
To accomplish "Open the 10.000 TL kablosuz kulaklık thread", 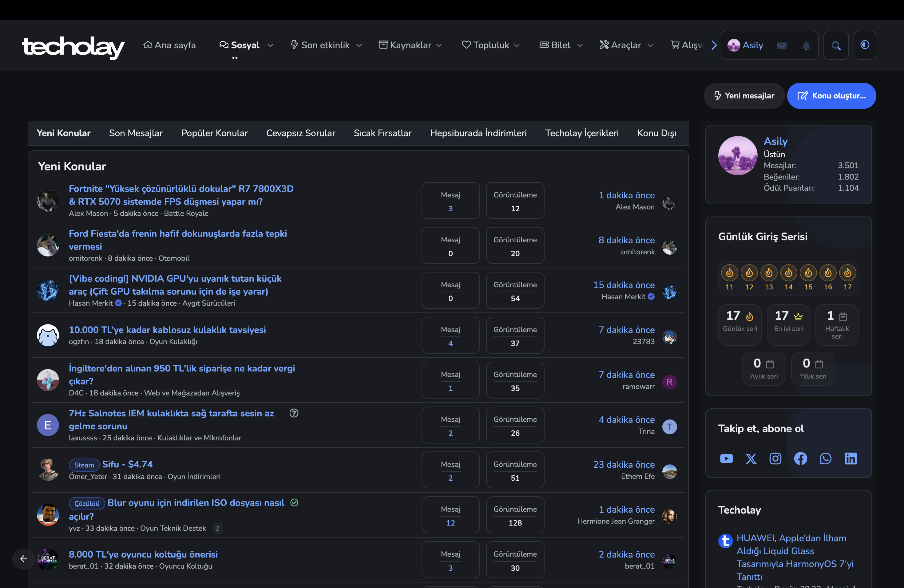I will [167, 330].
